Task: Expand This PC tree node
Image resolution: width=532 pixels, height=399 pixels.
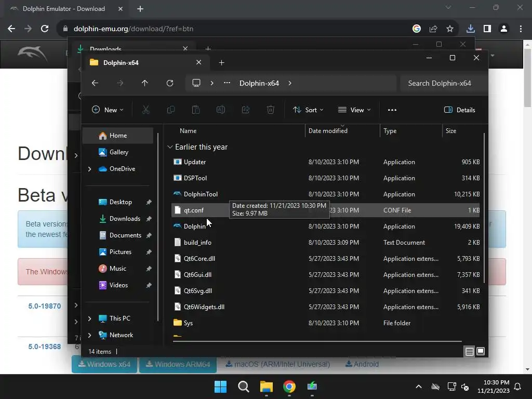Action: (x=89, y=318)
